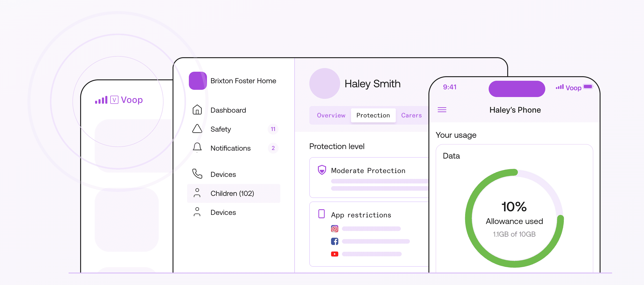Screen dimensions: 644x285
Task: Click the Instagram app icon
Action: [334, 228]
